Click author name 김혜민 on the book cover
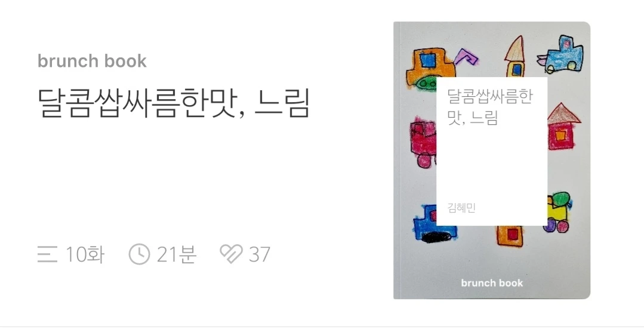Screen dimensions: 644x335 coord(461,208)
